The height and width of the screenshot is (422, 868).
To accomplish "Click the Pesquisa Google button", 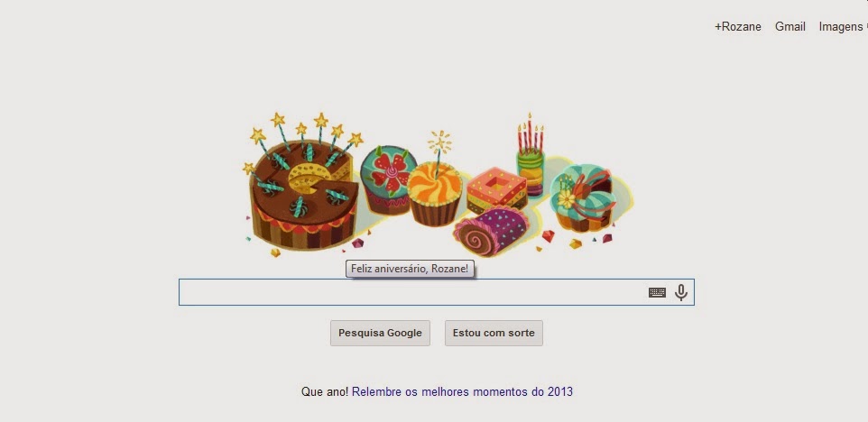I will click(x=380, y=333).
